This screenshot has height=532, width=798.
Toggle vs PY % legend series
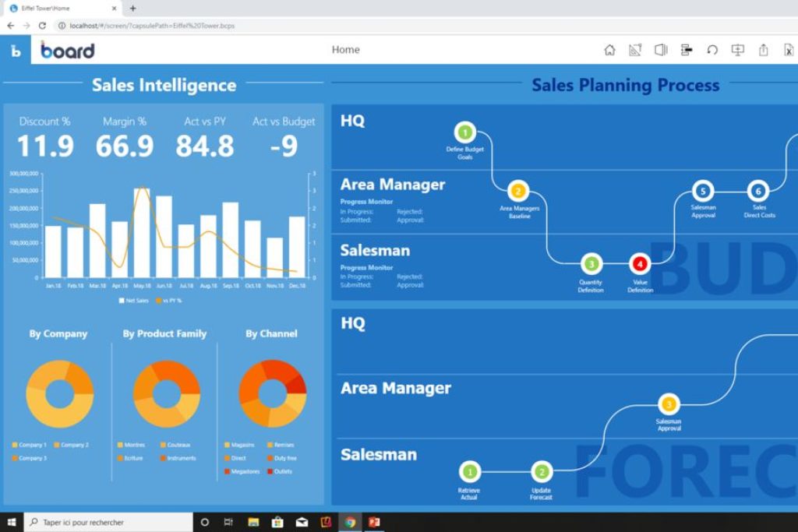(169, 301)
